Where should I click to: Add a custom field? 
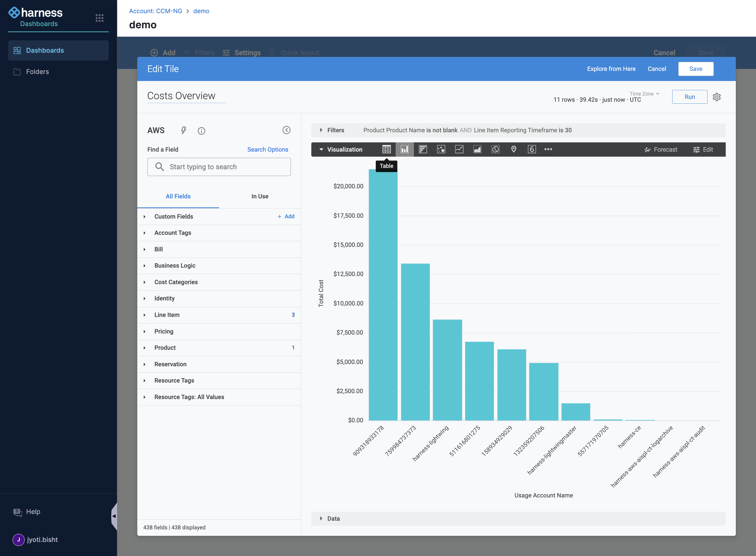pyautogui.click(x=286, y=216)
